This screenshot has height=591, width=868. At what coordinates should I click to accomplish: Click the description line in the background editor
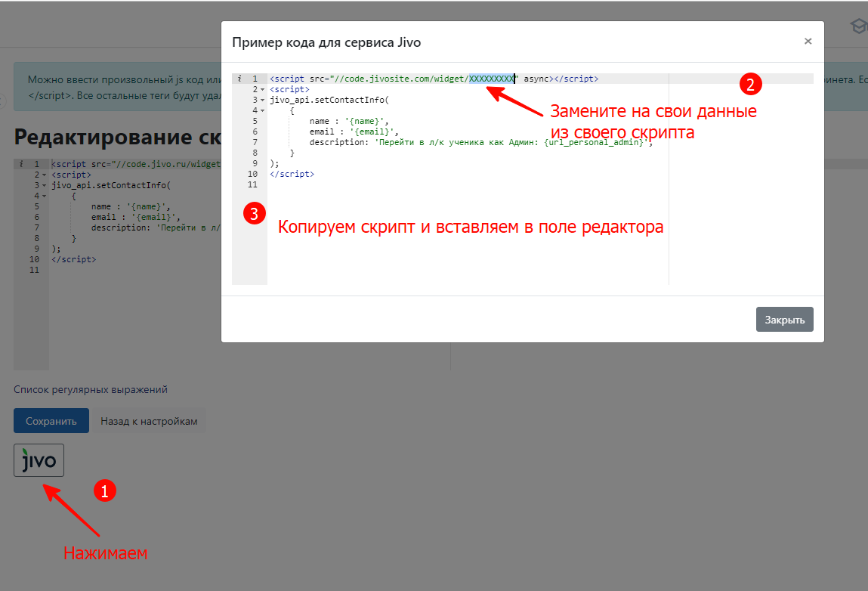(x=156, y=227)
